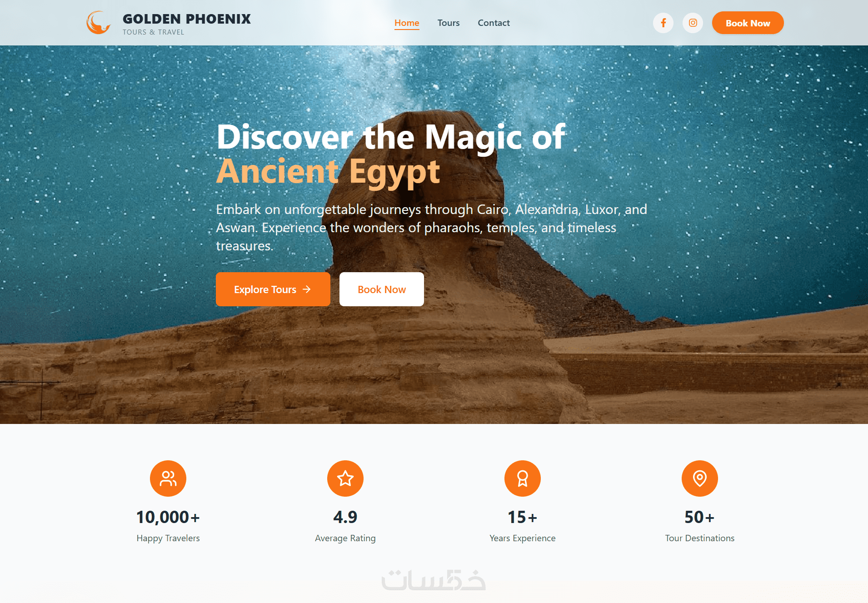Screen dimensions: 868x603
Task: Open the Contact nav item
Action: [494, 23]
